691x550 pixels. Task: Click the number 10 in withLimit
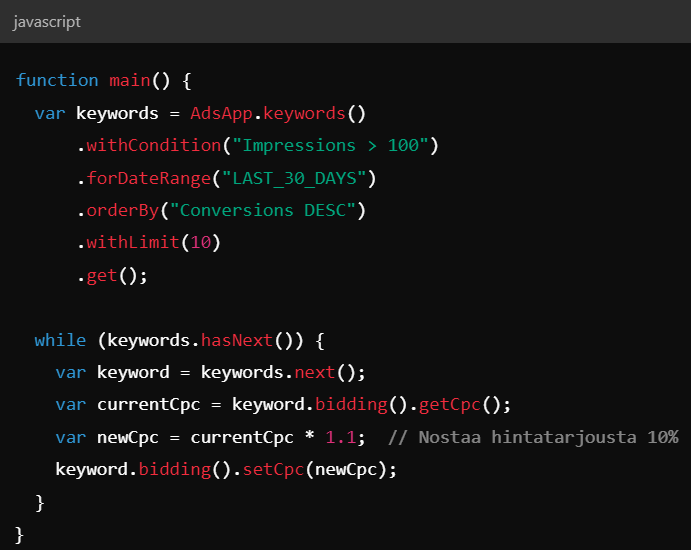tap(201, 243)
